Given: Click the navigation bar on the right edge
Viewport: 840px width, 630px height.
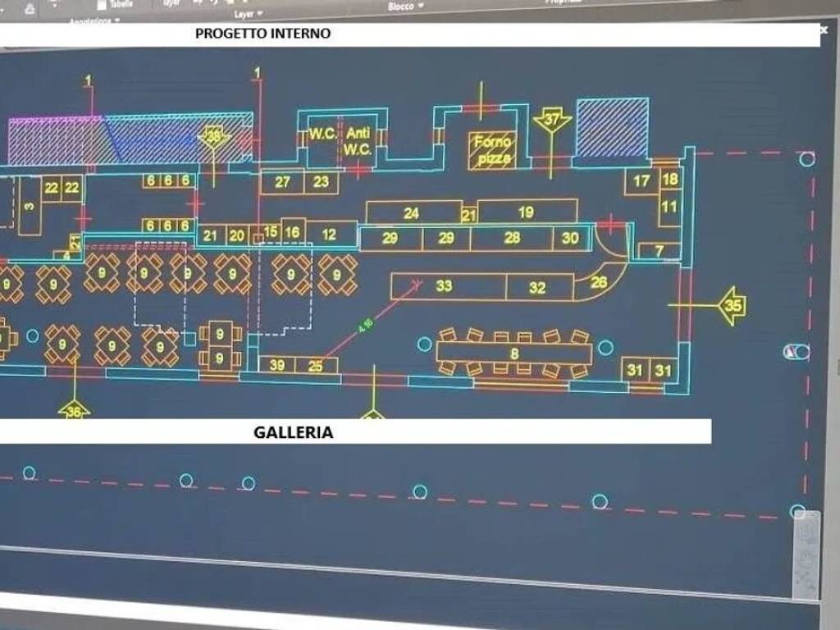Looking at the screenshot, I should click(x=806, y=554).
